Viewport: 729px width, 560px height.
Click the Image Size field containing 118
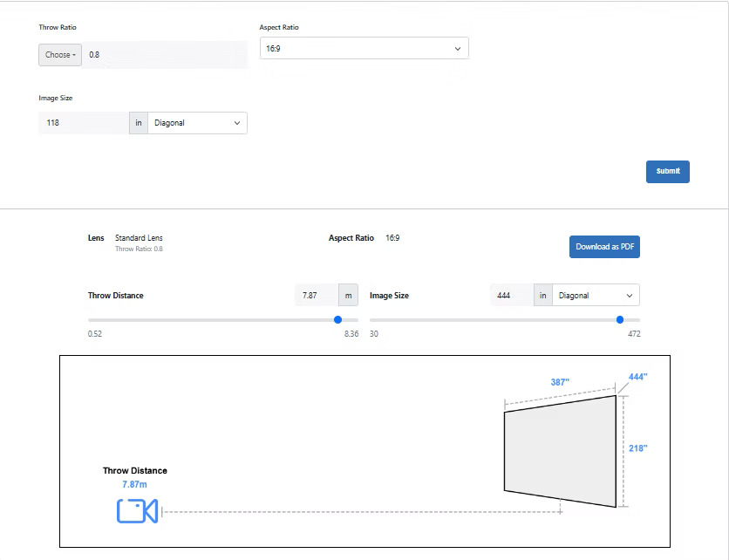click(84, 123)
